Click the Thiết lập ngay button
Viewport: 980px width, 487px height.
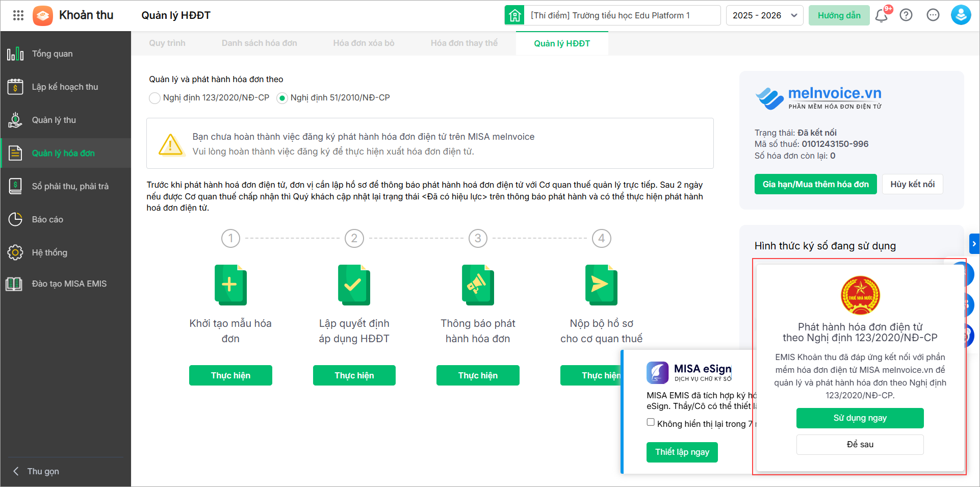[682, 452]
